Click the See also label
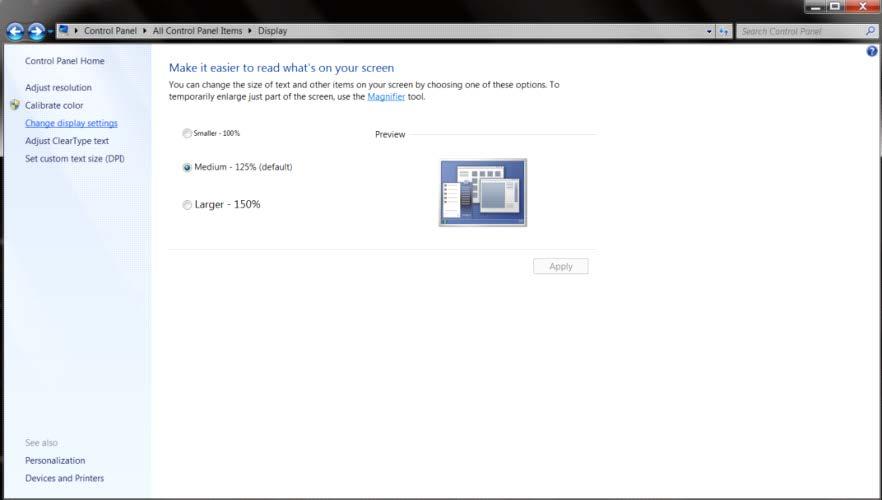882x500 pixels. 41,443
